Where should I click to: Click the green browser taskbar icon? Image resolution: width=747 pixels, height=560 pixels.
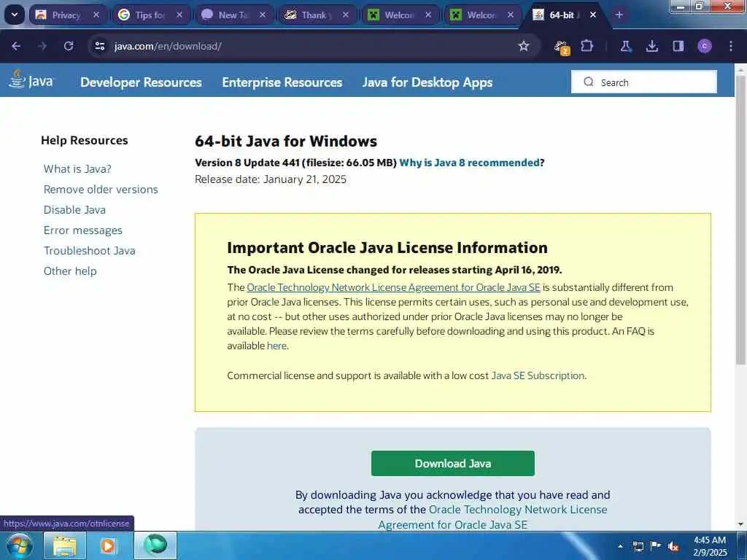[x=155, y=545]
